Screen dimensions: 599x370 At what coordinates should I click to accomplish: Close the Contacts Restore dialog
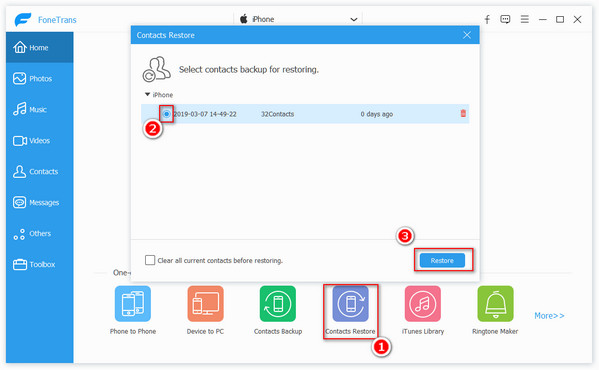point(467,35)
